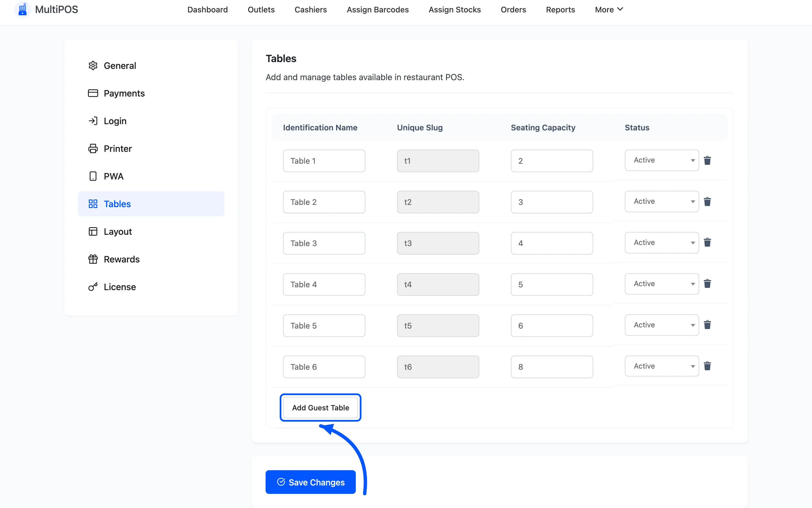Click the General gear icon

(x=93, y=65)
